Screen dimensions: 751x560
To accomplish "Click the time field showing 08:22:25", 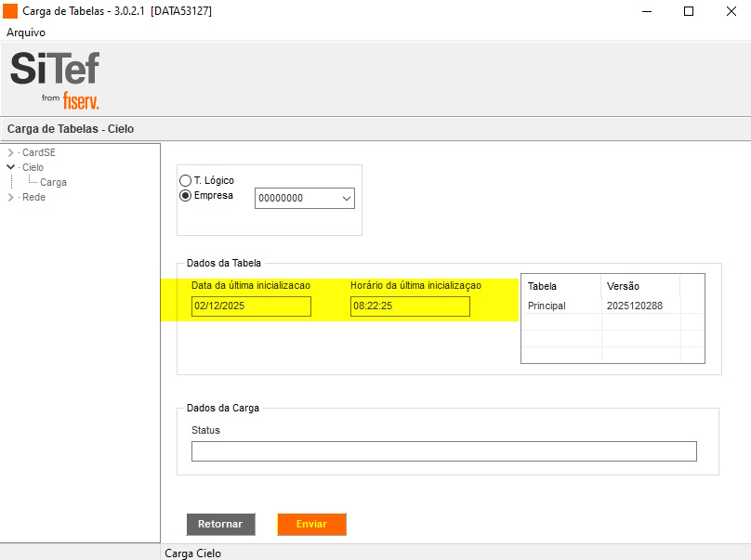I will [410, 306].
